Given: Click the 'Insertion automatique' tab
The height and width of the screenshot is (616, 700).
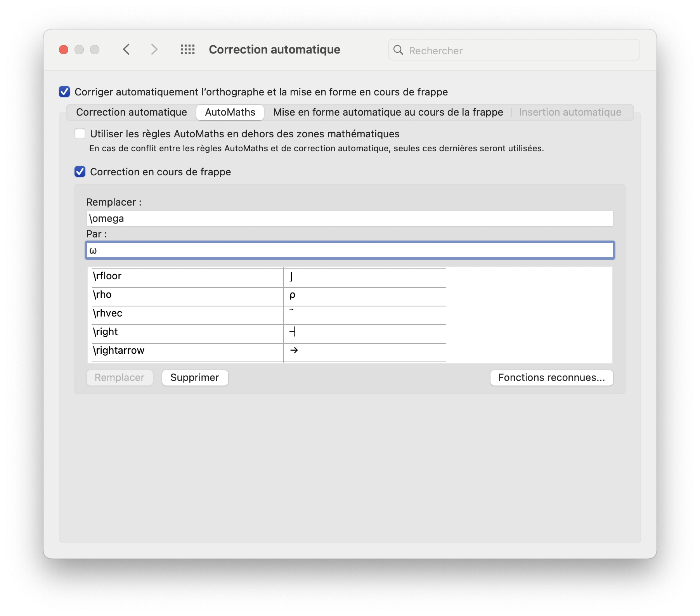Looking at the screenshot, I should tap(570, 112).
